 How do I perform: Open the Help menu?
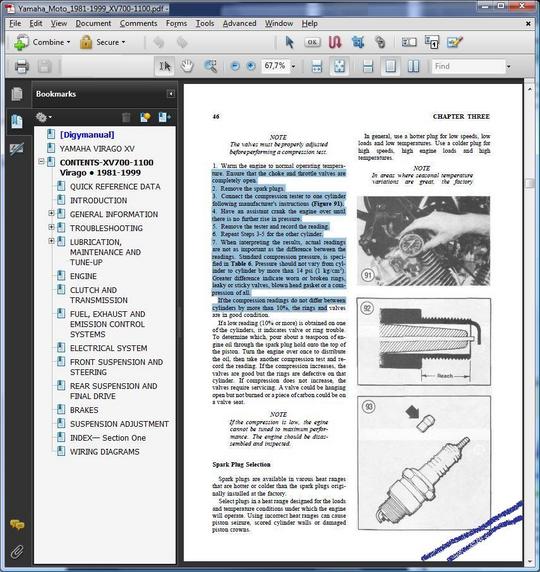coord(309,24)
